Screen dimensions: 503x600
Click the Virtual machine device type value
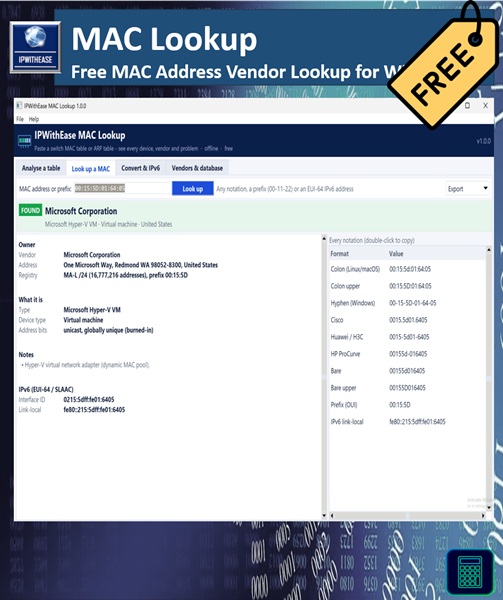[83, 320]
